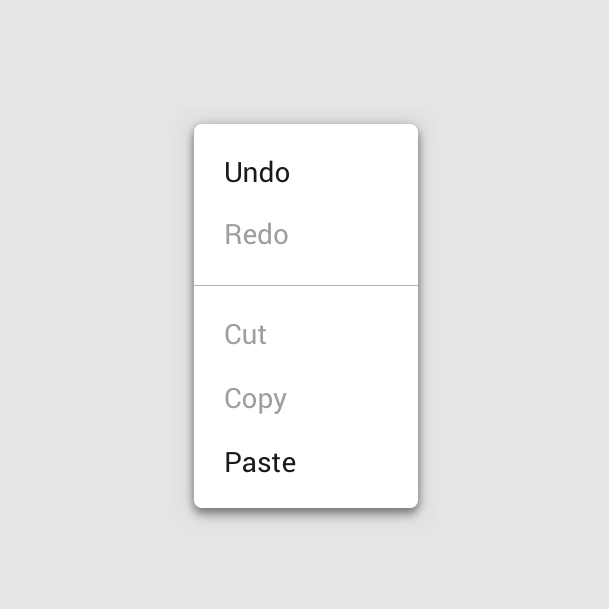
Task: Pick the last entry, Paste
Action: coord(260,462)
